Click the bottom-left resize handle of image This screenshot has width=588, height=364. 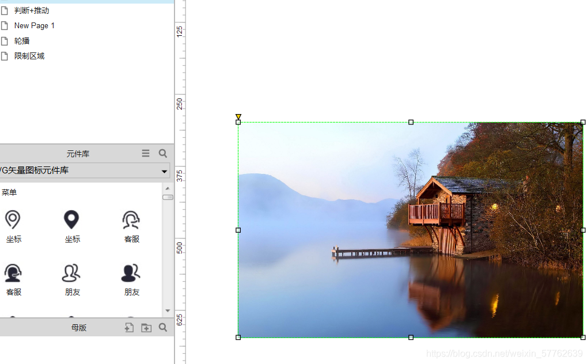[238, 338]
